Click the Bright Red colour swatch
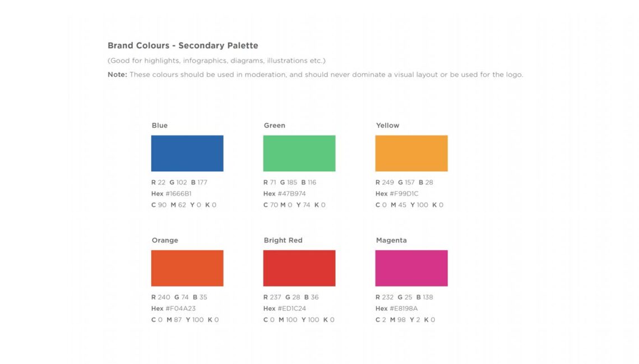The width and height of the screenshot is (639, 364). tap(299, 268)
